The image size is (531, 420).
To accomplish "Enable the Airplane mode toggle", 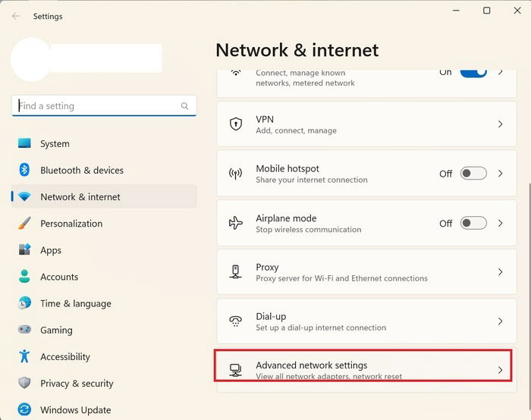I will tap(473, 223).
